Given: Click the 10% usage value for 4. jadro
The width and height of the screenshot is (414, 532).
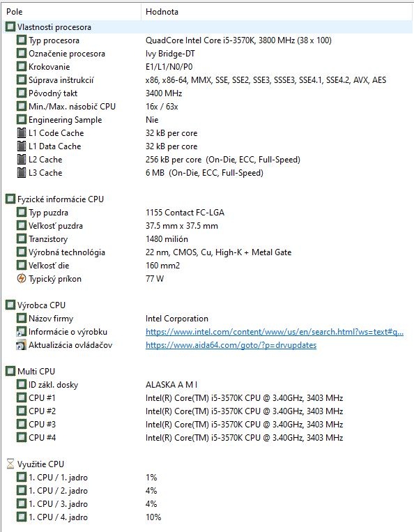Looking at the screenshot, I should (x=153, y=517).
